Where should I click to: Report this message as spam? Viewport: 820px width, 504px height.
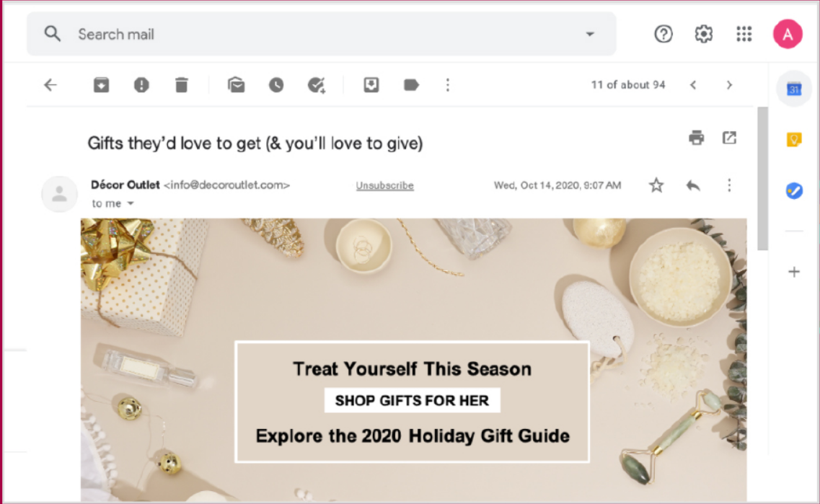click(141, 84)
